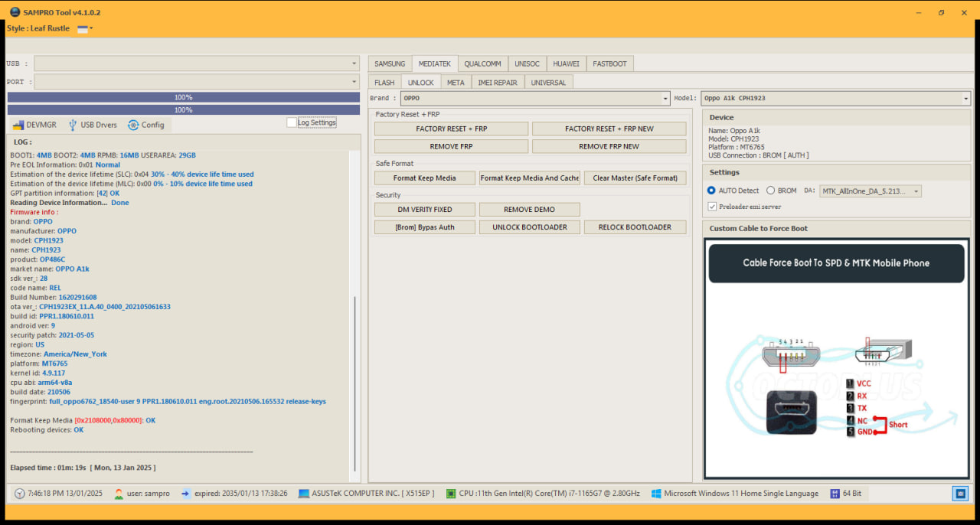Click the Format Keep Media button
This screenshot has width=980, height=525.
point(425,178)
